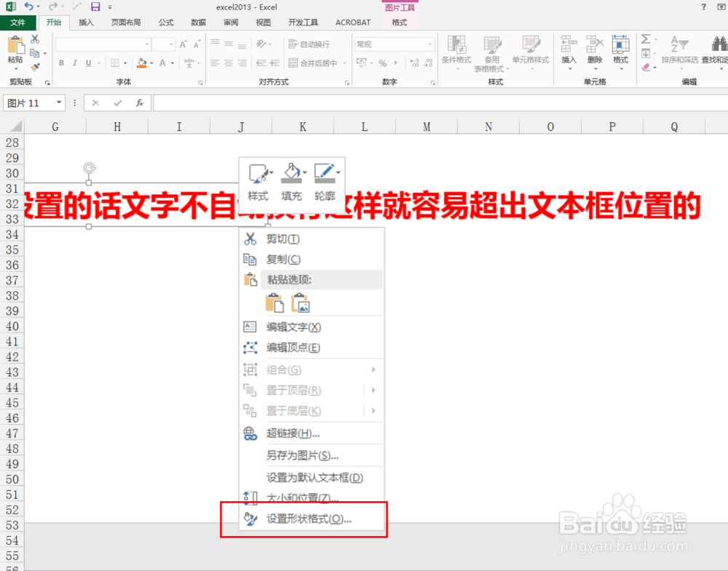Click the increase decimal icon

(x=415, y=63)
